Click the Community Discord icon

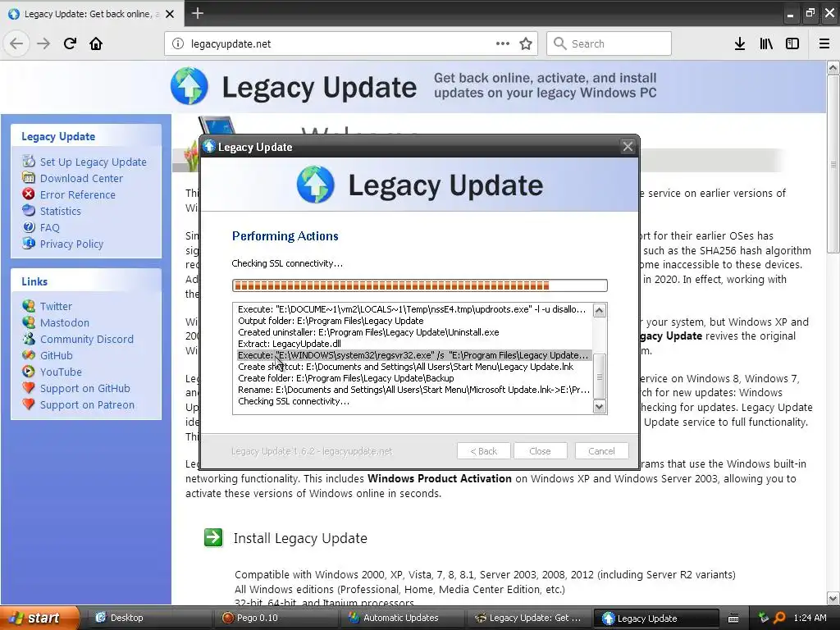pos(29,339)
